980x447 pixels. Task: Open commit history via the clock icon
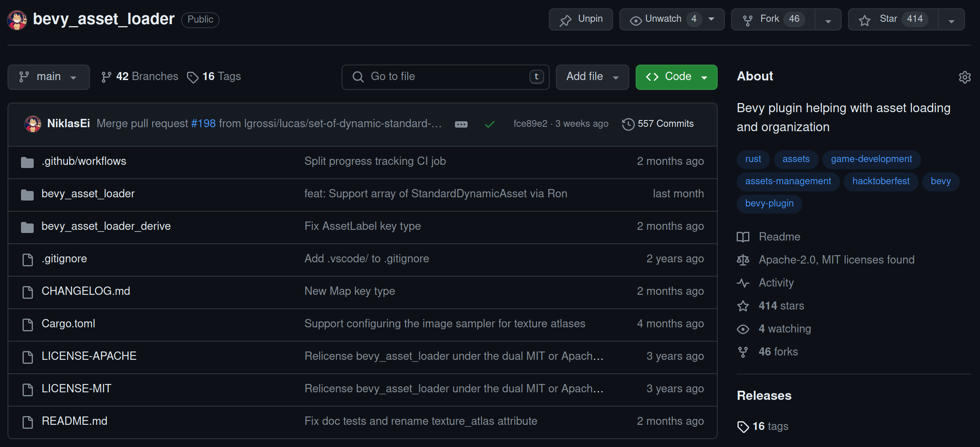pos(628,124)
